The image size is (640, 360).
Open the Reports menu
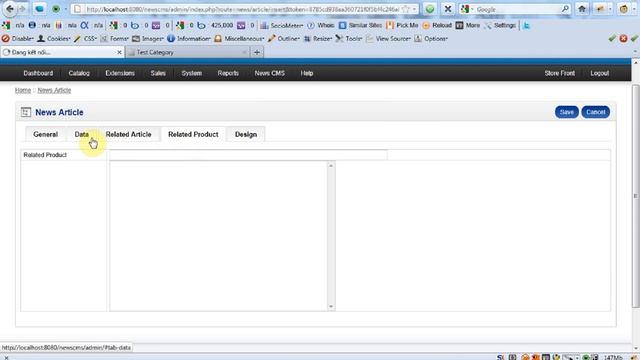pos(228,73)
